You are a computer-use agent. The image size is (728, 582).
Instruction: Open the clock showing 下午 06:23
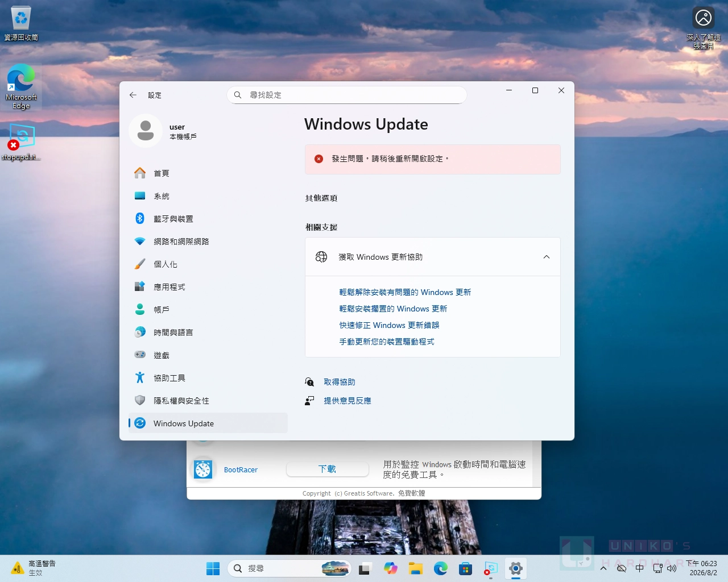701,568
